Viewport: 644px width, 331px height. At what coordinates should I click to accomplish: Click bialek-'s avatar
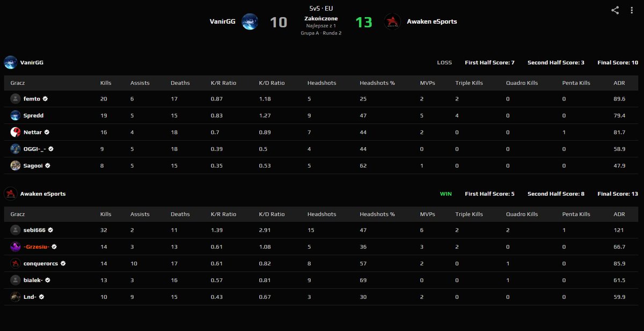[x=16, y=280]
